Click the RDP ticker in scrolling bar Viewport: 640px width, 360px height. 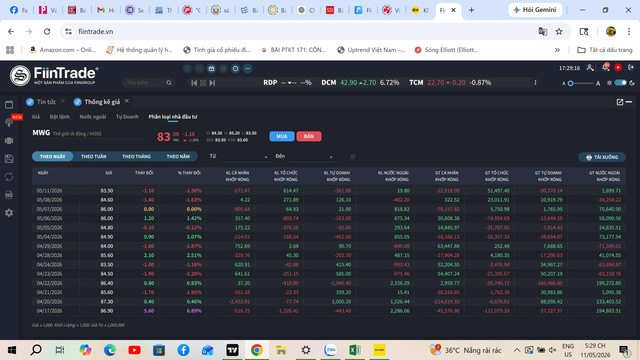pyautogui.click(x=287, y=82)
